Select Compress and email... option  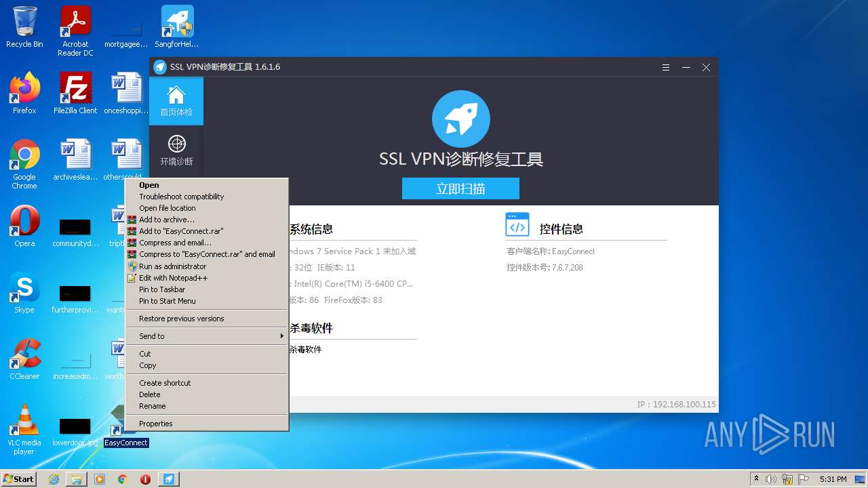207,243
